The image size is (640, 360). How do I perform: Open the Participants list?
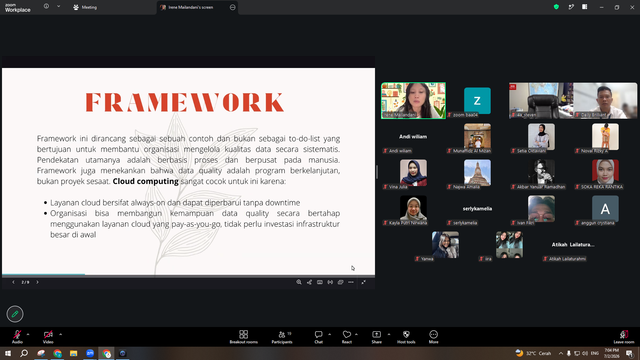tap(282, 337)
